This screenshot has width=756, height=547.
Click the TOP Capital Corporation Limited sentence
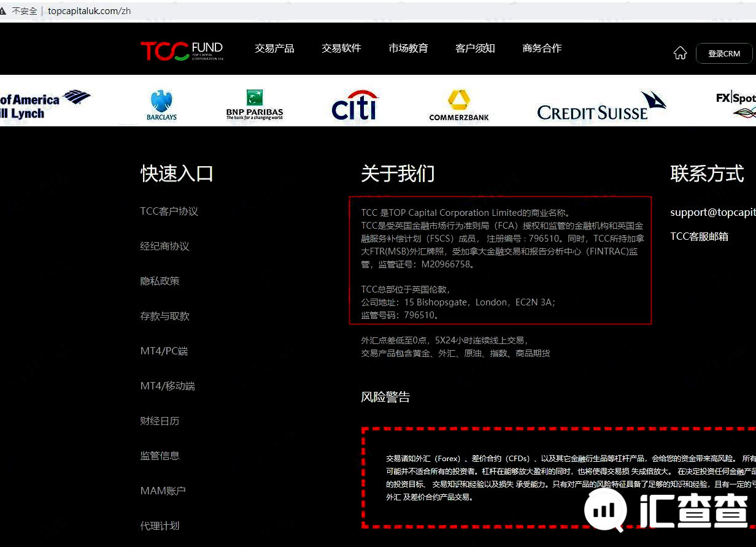(468, 213)
